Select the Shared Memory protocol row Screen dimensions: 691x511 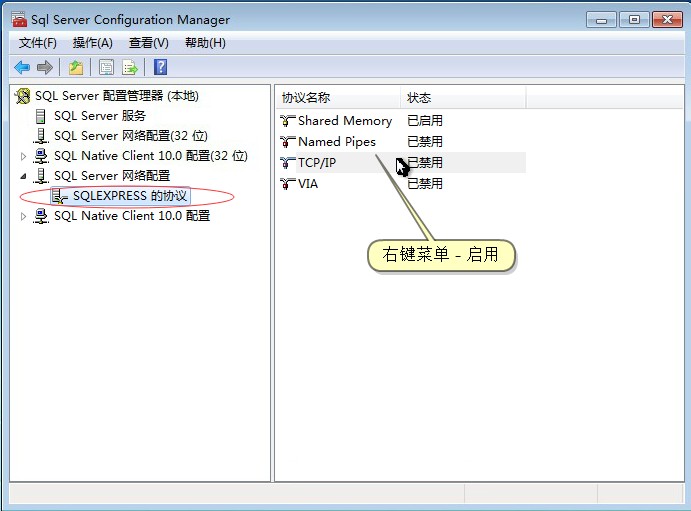(345, 120)
